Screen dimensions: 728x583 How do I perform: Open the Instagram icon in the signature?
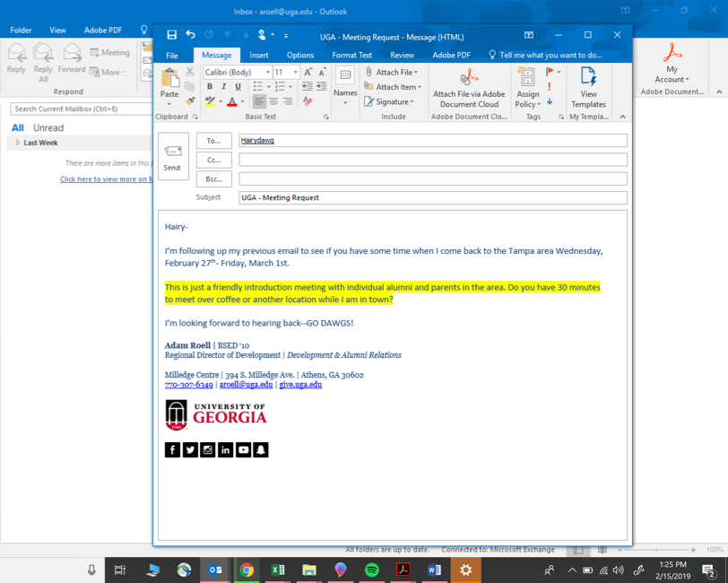click(x=207, y=449)
